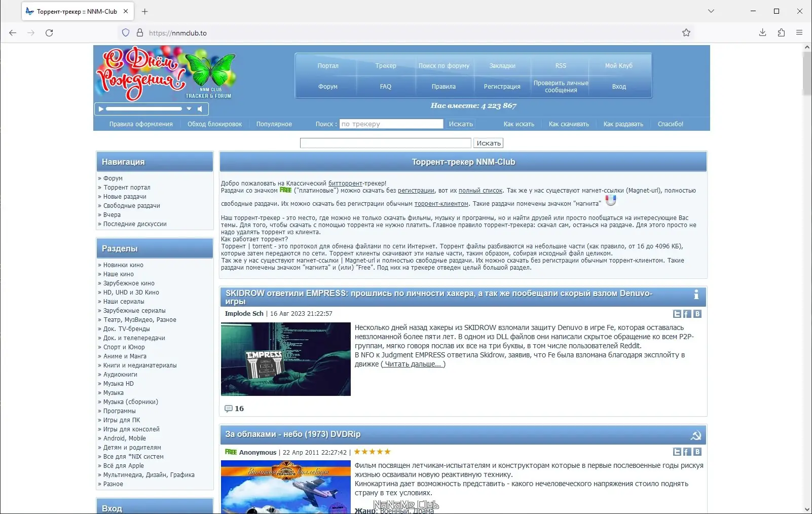Open the 16 comments icon for SKIDROW post
This screenshot has width=812, height=514.
pyautogui.click(x=229, y=409)
